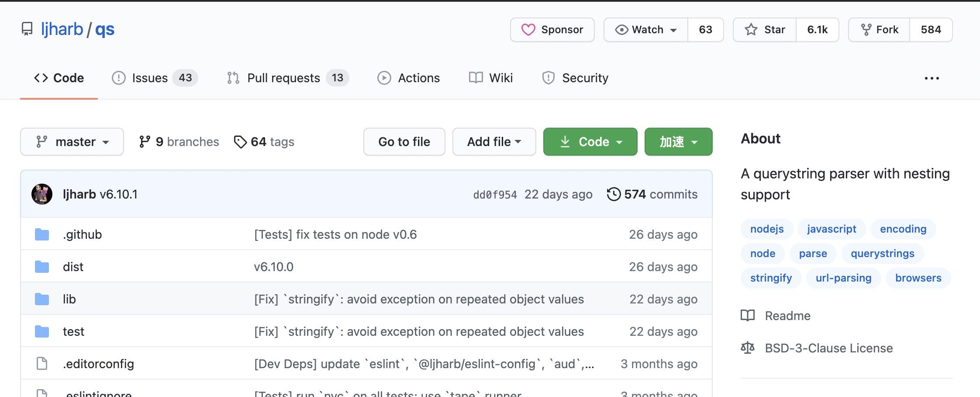Open the .editorconfig file row

click(x=99, y=363)
